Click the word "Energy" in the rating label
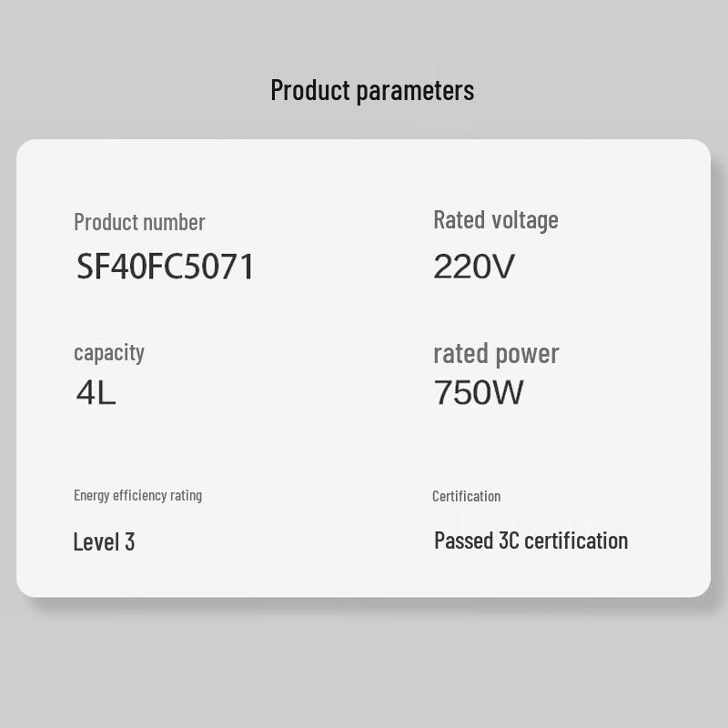 tap(93, 495)
